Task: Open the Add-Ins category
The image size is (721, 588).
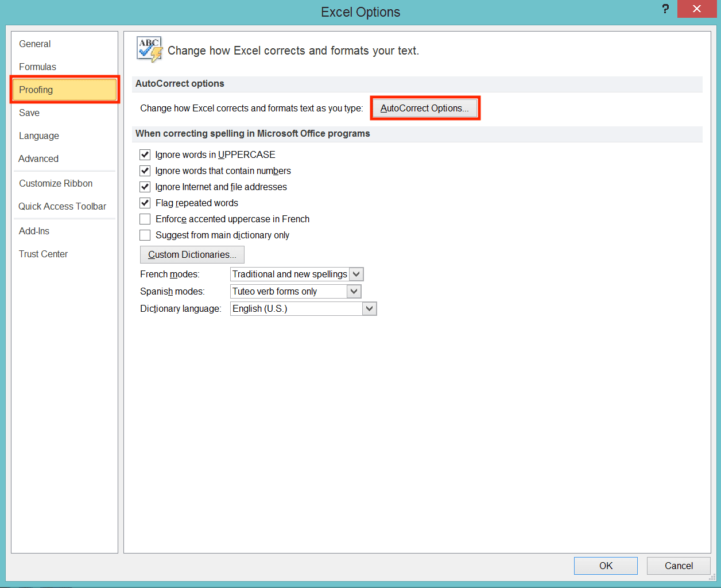Action: pos(64,231)
